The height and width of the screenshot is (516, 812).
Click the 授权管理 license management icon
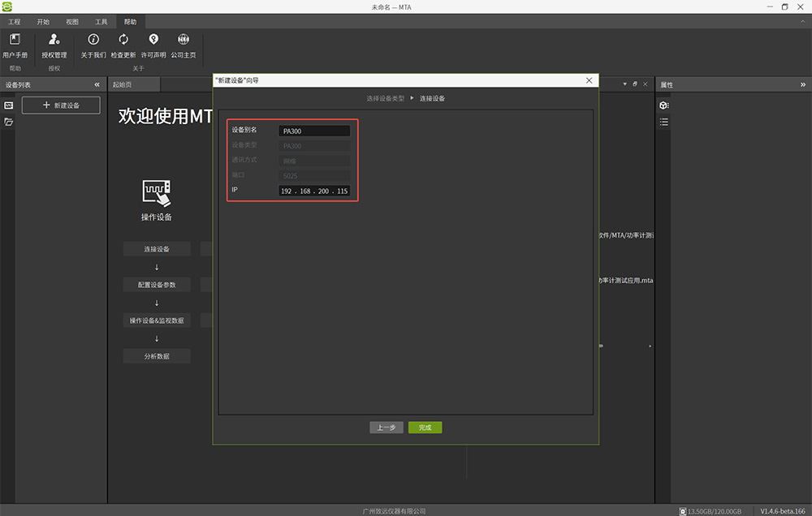(54, 40)
